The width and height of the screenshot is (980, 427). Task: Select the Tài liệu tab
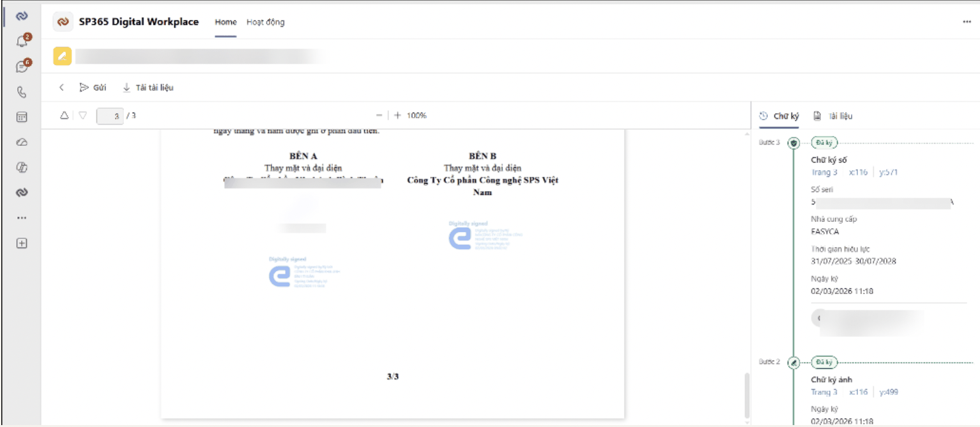833,116
